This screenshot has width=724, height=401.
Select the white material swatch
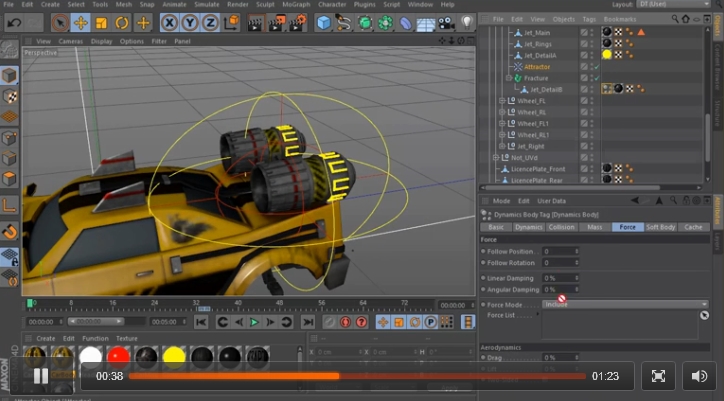click(x=90, y=357)
